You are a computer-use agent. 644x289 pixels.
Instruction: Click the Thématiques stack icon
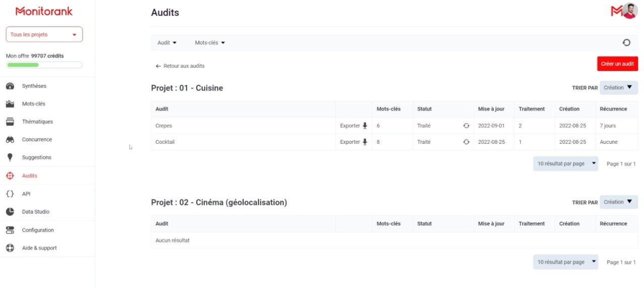pyautogui.click(x=10, y=122)
